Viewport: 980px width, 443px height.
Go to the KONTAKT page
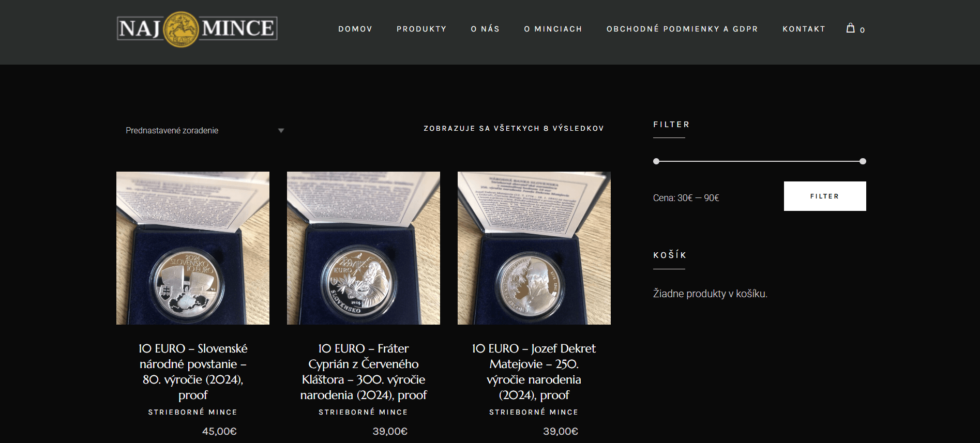(x=804, y=29)
